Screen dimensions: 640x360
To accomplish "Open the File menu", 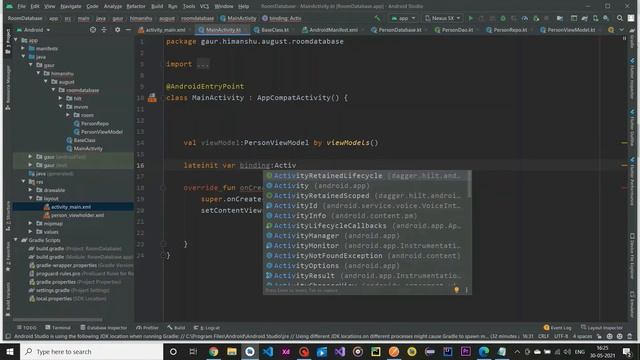I will (21, 6).
